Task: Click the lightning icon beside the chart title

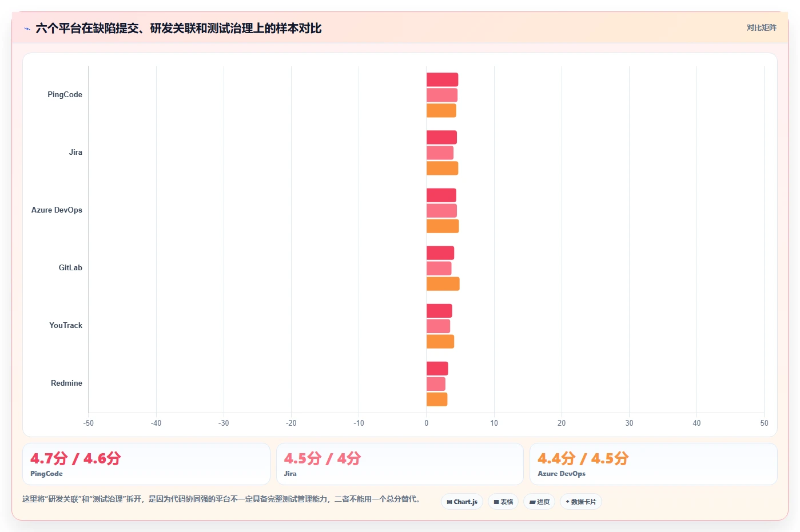Action: [27, 29]
